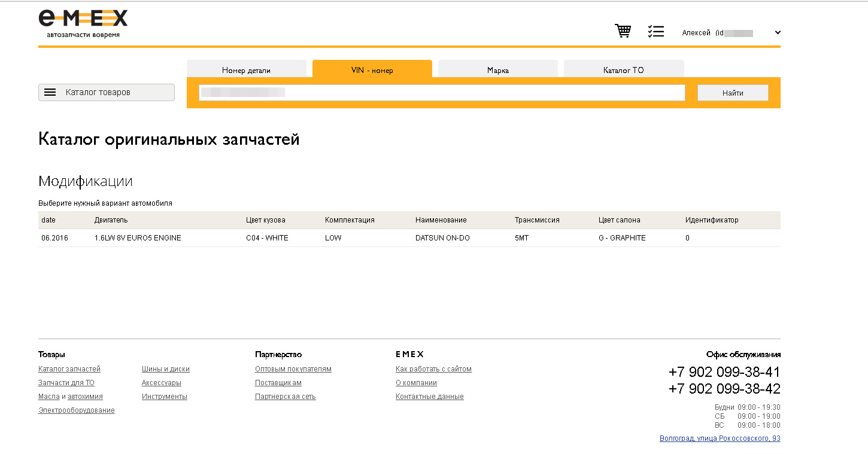868x454 pixels.
Task: Follow the Масла footer link
Action: pyautogui.click(x=49, y=397)
